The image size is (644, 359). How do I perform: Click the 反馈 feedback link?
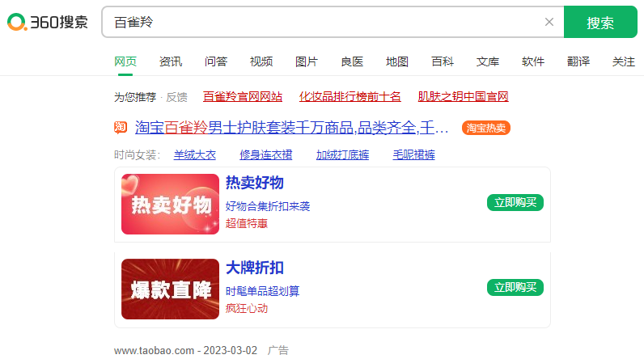click(176, 97)
